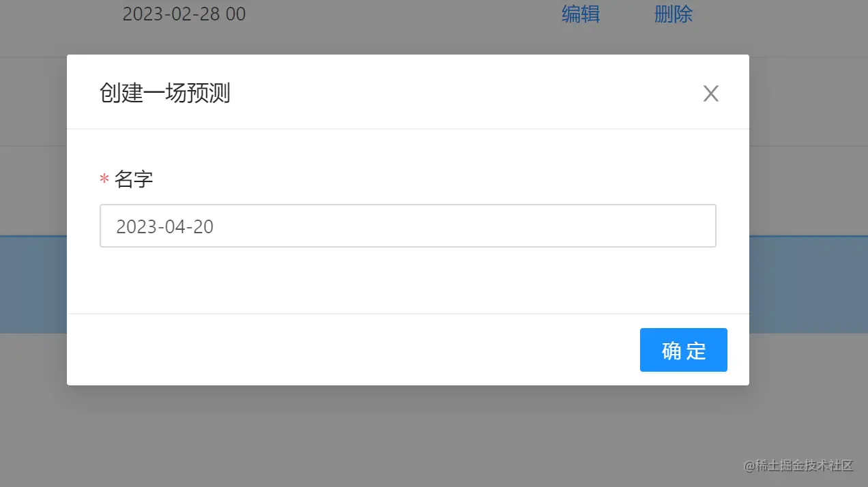Focus the 名字 text input field
Screen dimensions: 868x487
coord(408,226)
